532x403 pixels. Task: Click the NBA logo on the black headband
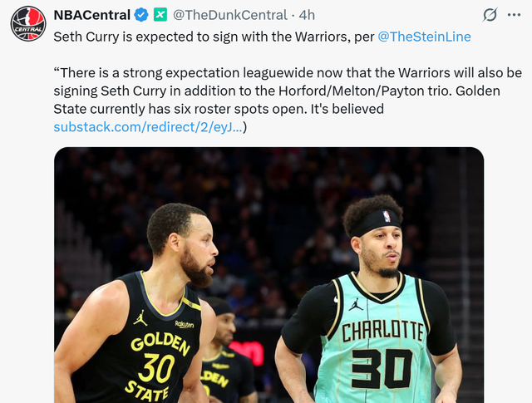coord(386,217)
